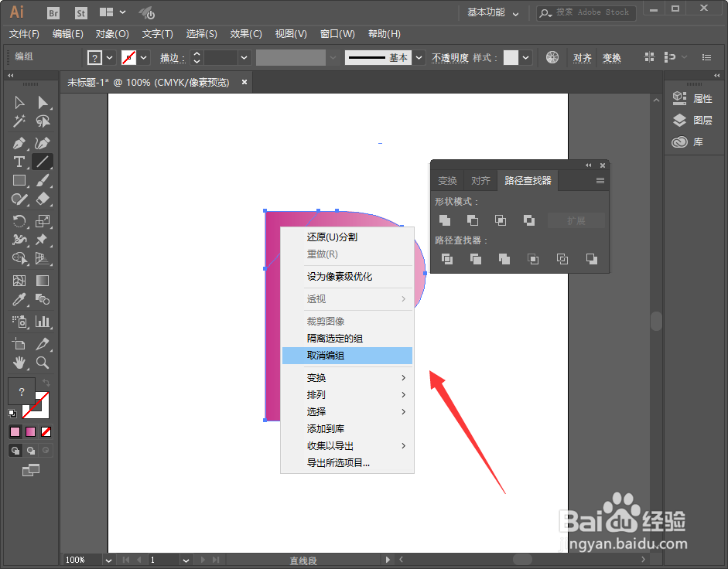Viewport: 728px width, 569px height.
Task: Select the Direct Selection tool
Action: [x=43, y=103]
